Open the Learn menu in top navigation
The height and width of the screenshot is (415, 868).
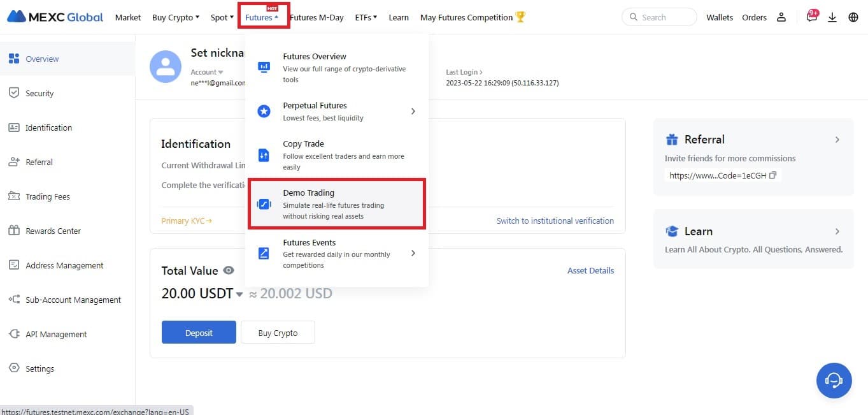tap(399, 17)
